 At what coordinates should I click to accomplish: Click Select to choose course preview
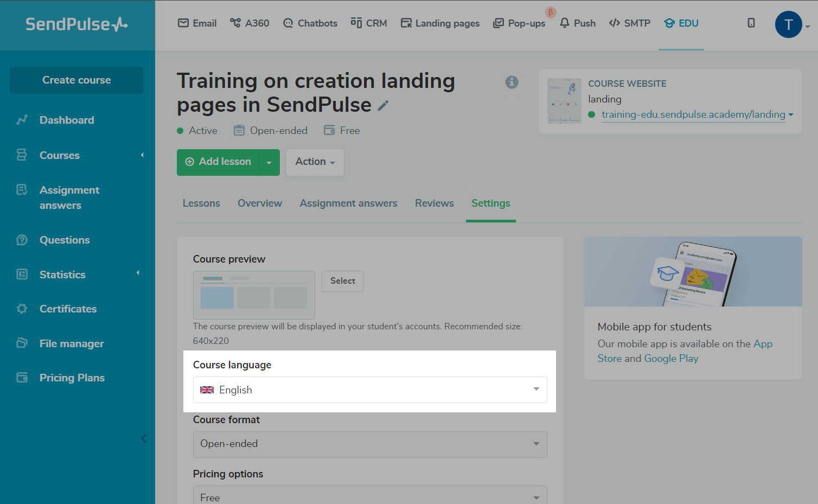[x=342, y=281]
